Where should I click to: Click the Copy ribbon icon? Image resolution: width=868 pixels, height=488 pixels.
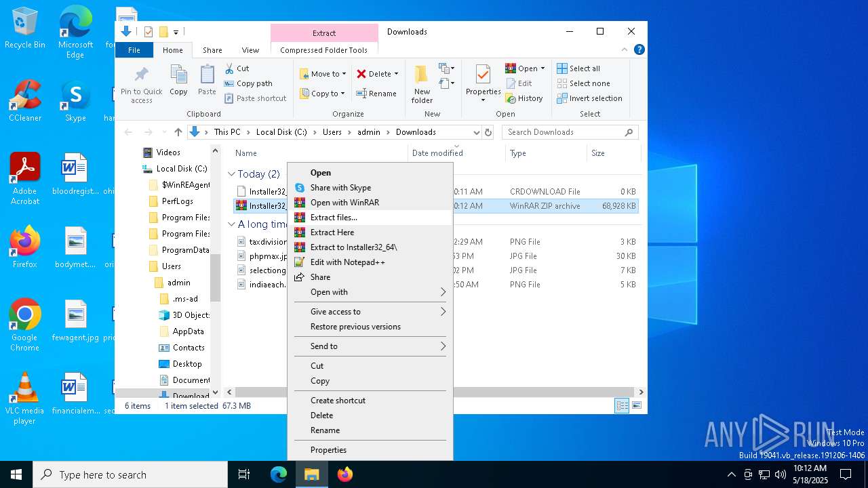pyautogui.click(x=178, y=80)
